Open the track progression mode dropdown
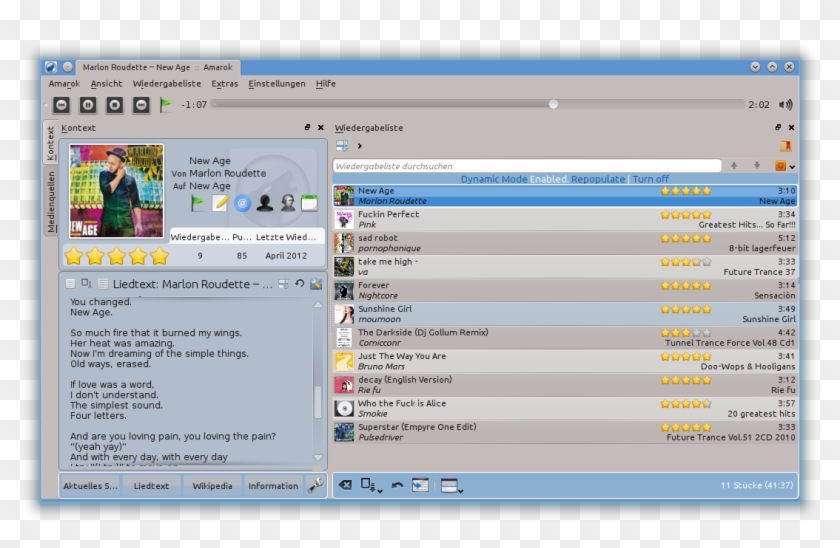The height and width of the screenshot is (548, 840). point(371,485)
